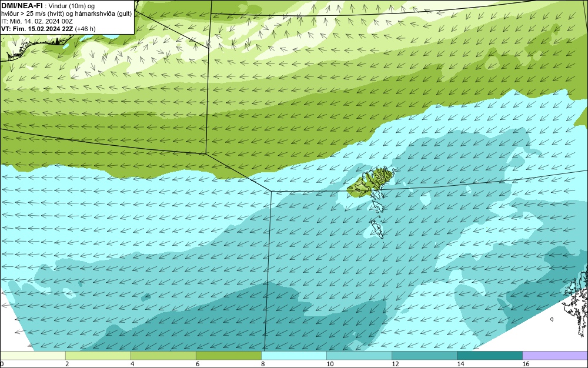Click the legend value label "8"
Screen dimensions: 588x368
click(263, 364)
